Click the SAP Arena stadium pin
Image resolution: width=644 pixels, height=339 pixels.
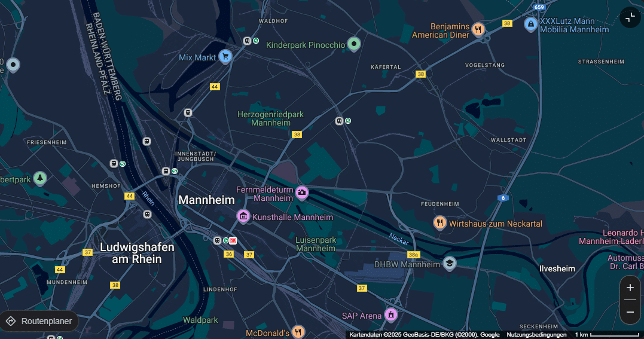point(390,314)
